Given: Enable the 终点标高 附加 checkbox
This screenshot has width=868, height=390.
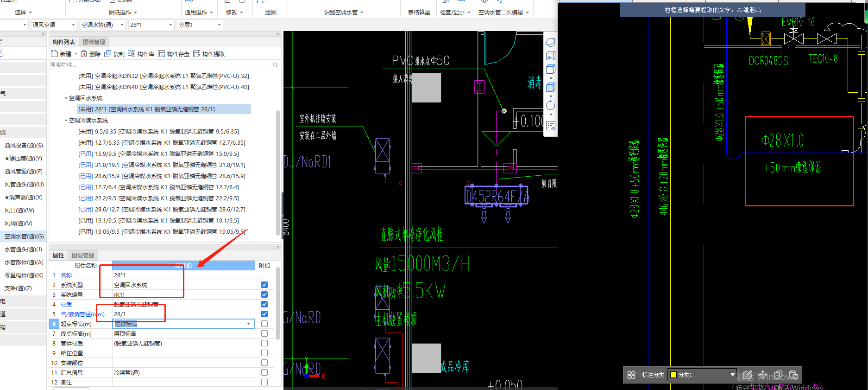Looking at the screenshot, I should tap(264, 333).
